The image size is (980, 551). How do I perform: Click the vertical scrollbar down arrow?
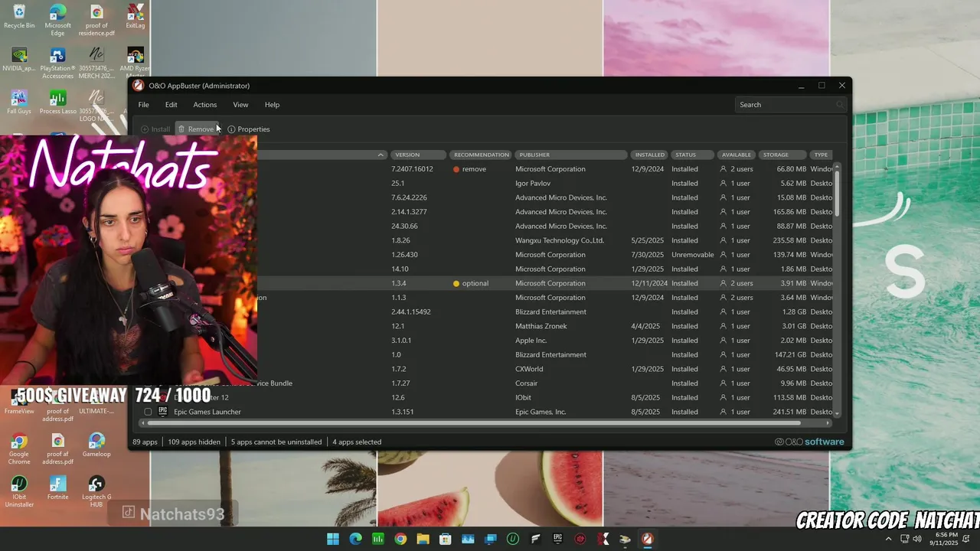[x=837, y=413]
